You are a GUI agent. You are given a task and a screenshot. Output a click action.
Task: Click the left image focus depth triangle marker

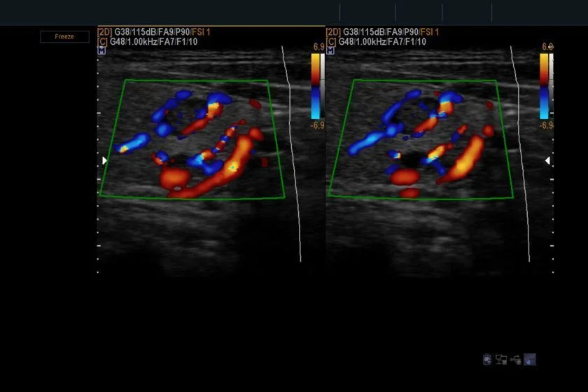pyautogui.click(x=104, y=160)
